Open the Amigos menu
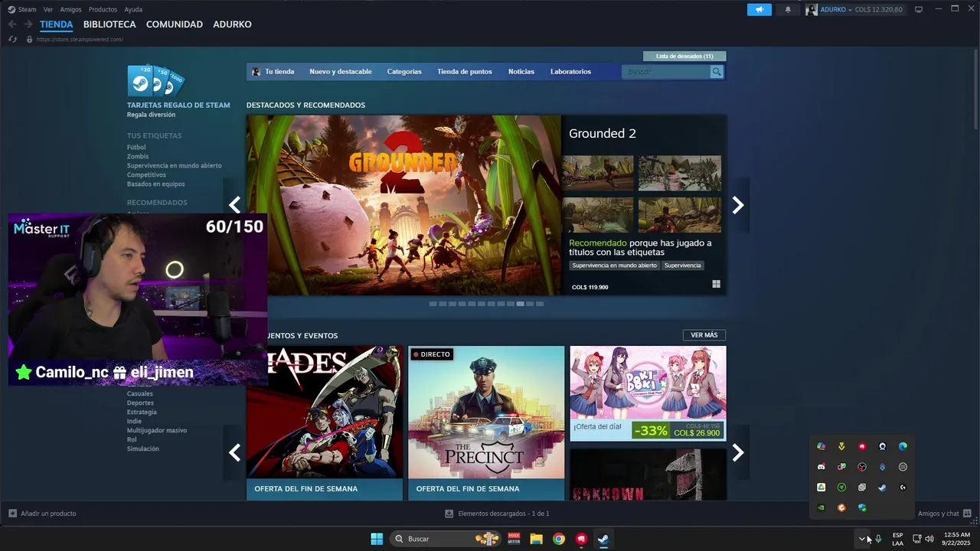This screenshot has height=551, width=980. tap(70, 9)
